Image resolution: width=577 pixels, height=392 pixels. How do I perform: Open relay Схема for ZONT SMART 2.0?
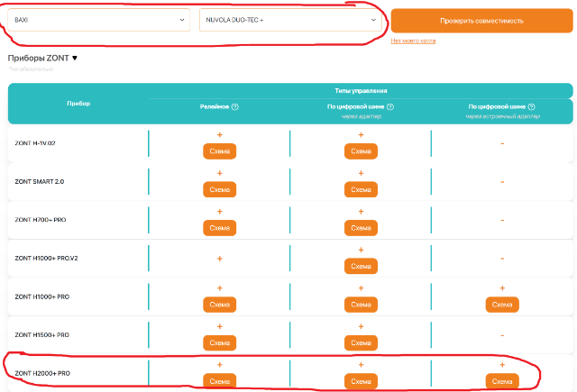pos(219,190)
